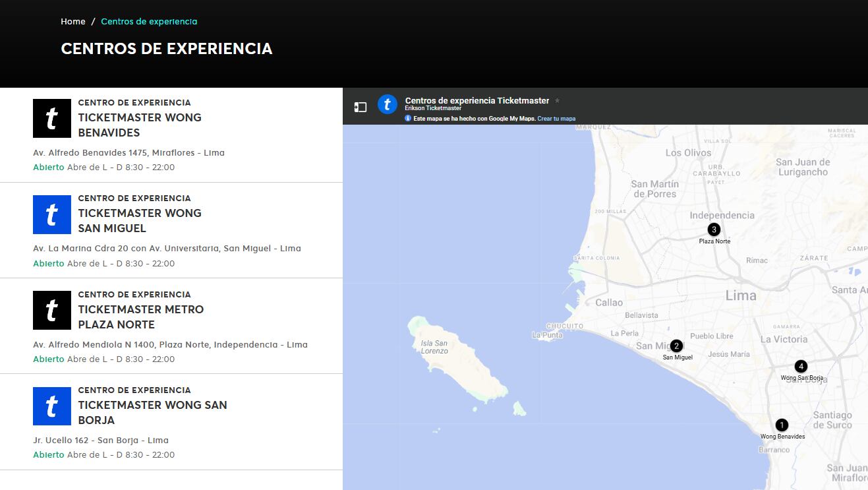
Task: Select Ticketmaster Wong San Borja listing title
Action: [x=152, y=412]
